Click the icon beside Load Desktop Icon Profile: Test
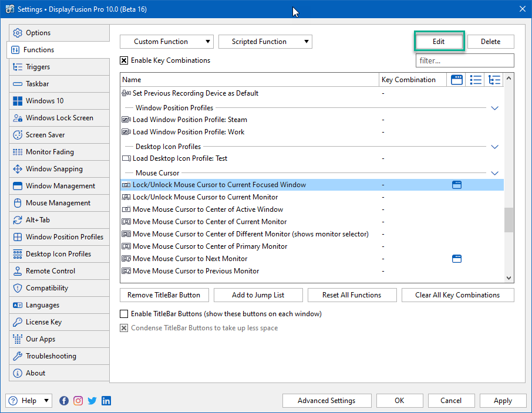Image resolution: width=532 pixels, height=413 pixels. coord(126,158)
